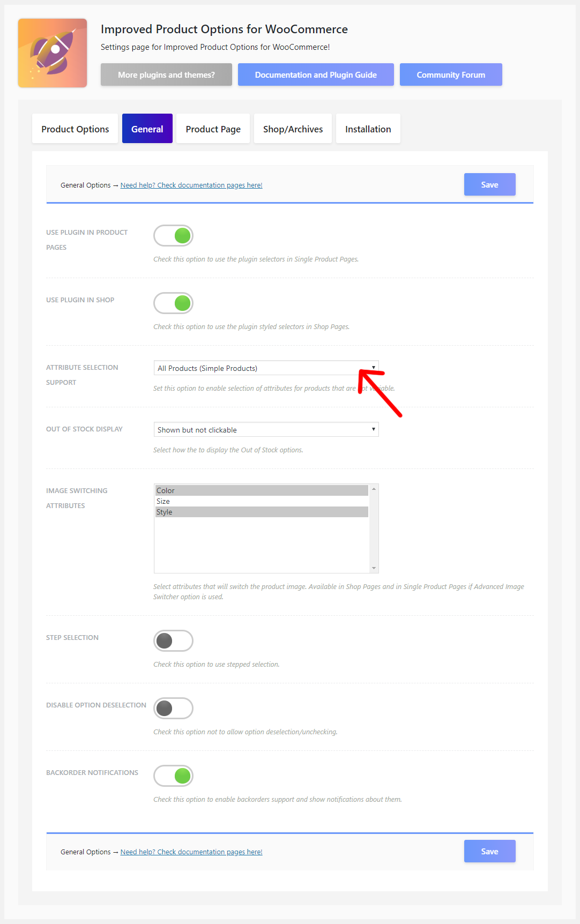Viewport: 580px width, 924px height.
Task: Click the top Save button
Action: point(490,184)
